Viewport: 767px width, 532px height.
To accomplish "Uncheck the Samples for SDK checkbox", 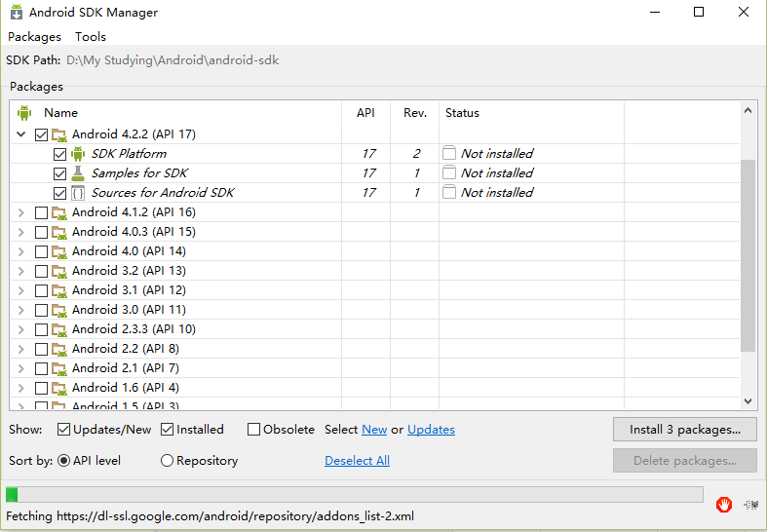I will click(59, 173).
